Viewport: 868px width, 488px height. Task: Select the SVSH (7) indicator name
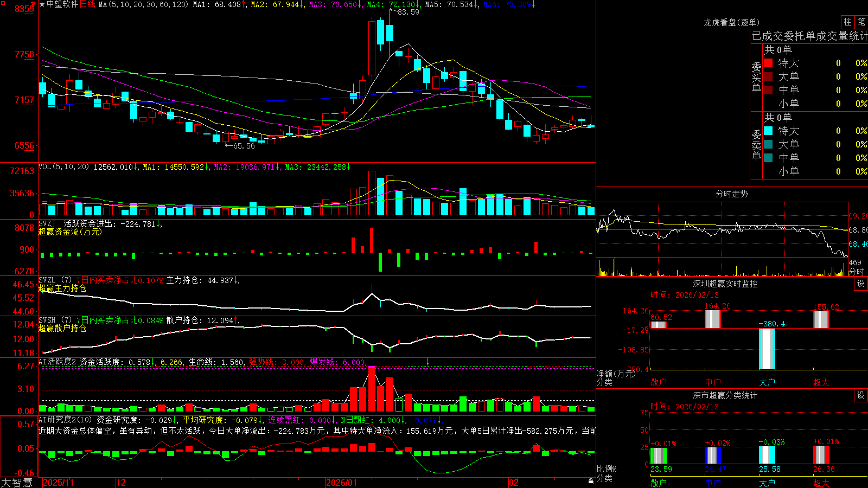55,320
